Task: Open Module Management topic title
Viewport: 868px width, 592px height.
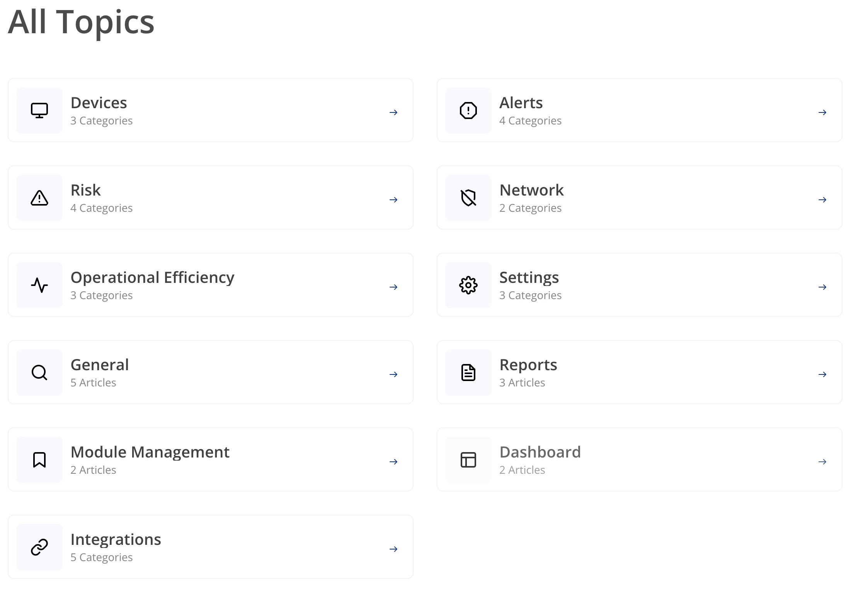Action: click(x=150, y=452)
